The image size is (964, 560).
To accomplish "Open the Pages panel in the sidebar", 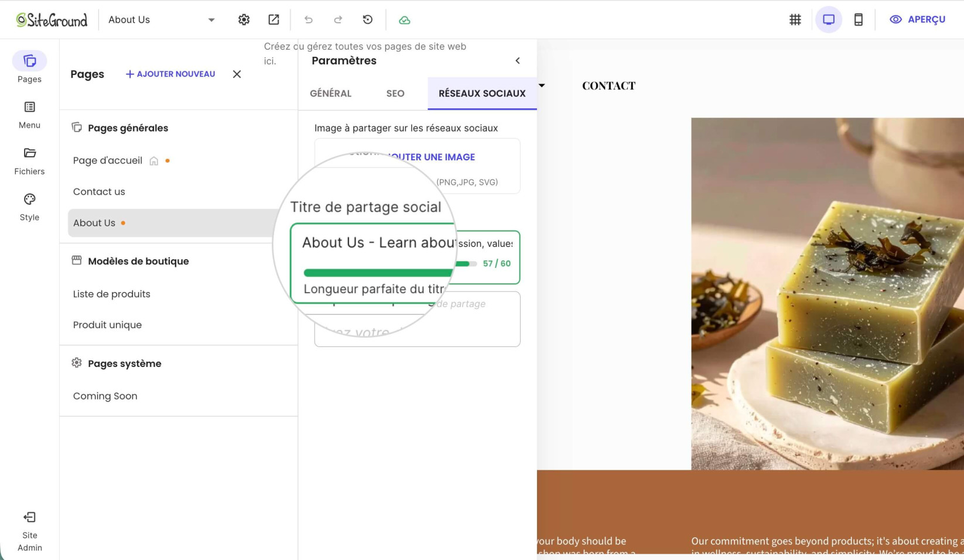I will [x=29, y=68].
